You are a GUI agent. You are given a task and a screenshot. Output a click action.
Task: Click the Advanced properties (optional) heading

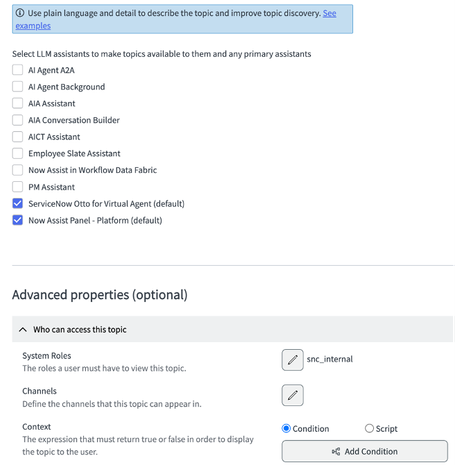(100, 295)
